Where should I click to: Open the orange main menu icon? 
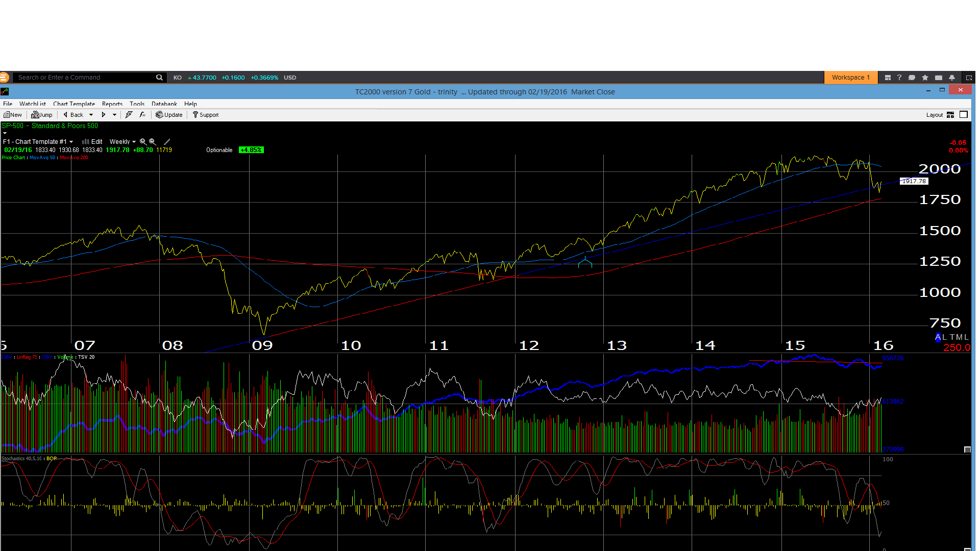point(4,78)
